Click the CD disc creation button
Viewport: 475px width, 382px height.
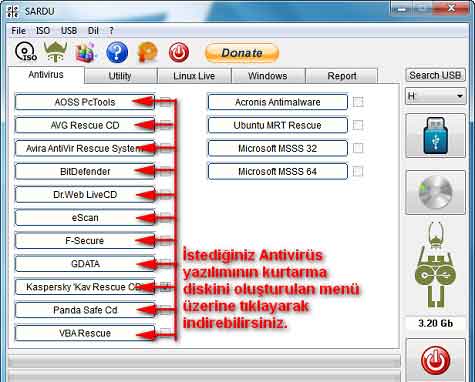point(435,193)
